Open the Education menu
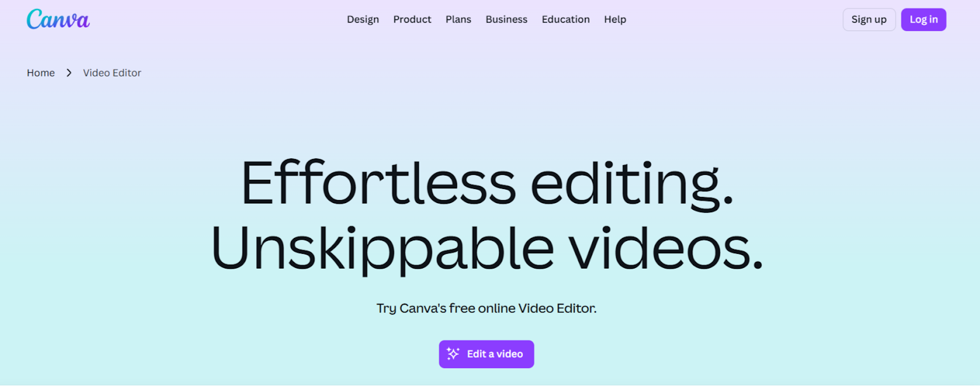 [565, 20]
